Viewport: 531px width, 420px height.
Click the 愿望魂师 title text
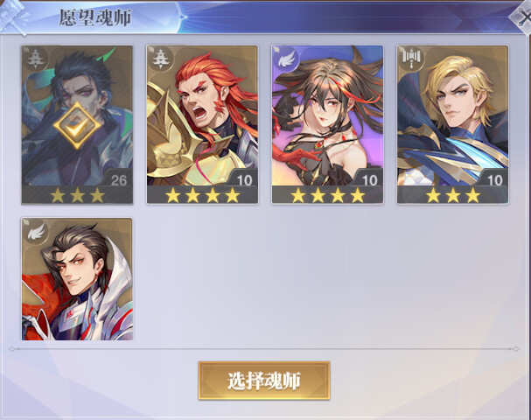pyautogui.click(x=95, y=17)
